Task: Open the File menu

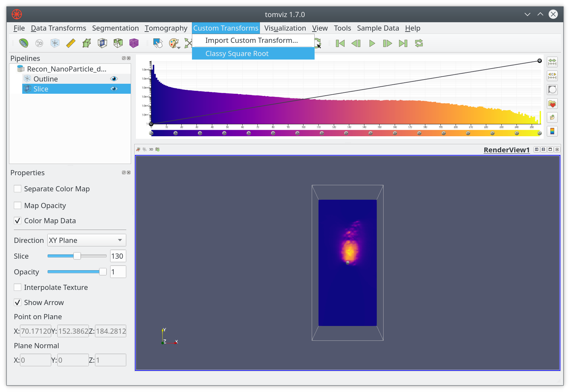Action: click(x=19, y=28)
